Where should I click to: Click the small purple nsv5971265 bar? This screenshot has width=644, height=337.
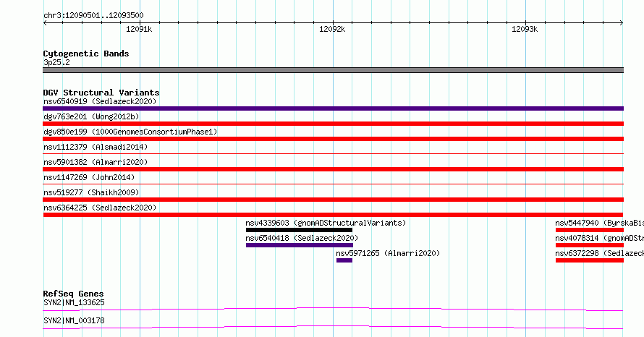(x=344, y=260)
